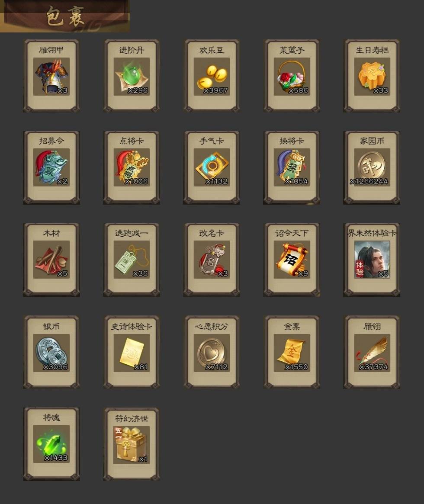Choose the 生日寿糕 birthday cake item
Image resolution: width=424 pixels, height=504 pixels.
[372, 77]
